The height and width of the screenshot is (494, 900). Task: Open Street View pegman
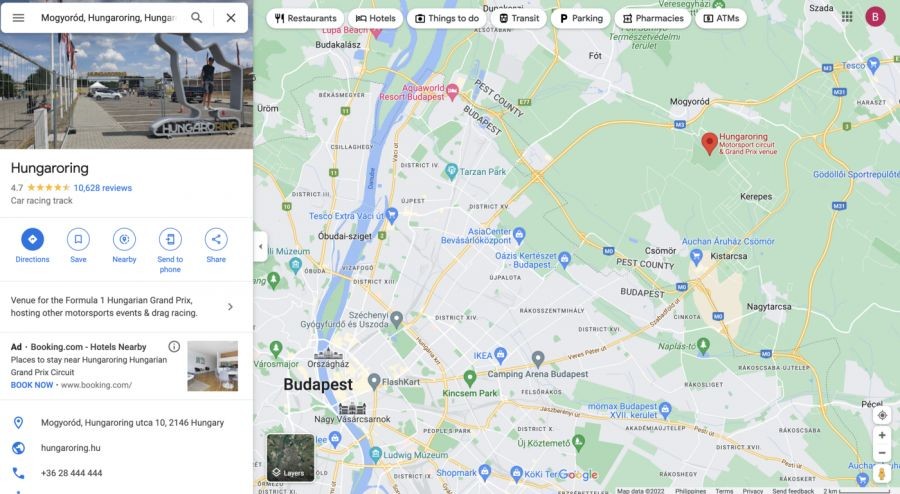pyautogui.click(x=882, y=473)
